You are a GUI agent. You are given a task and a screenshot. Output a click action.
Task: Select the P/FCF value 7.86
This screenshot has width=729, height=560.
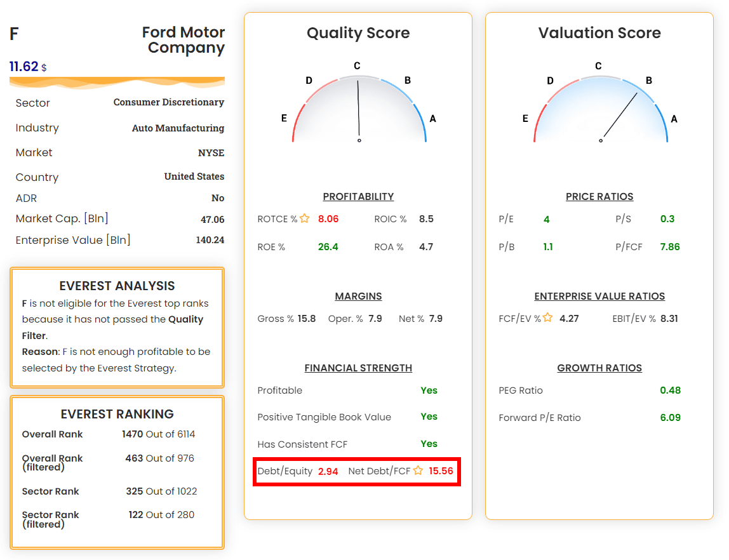click(670, 247)
